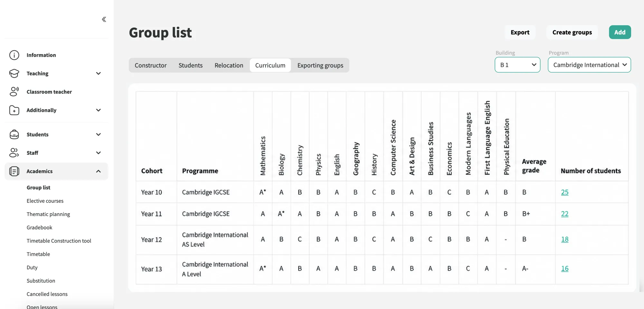Click Cambridge International AS Level programme cell
Viewport: 644px width, 309px height.
(x=215, y=240)
